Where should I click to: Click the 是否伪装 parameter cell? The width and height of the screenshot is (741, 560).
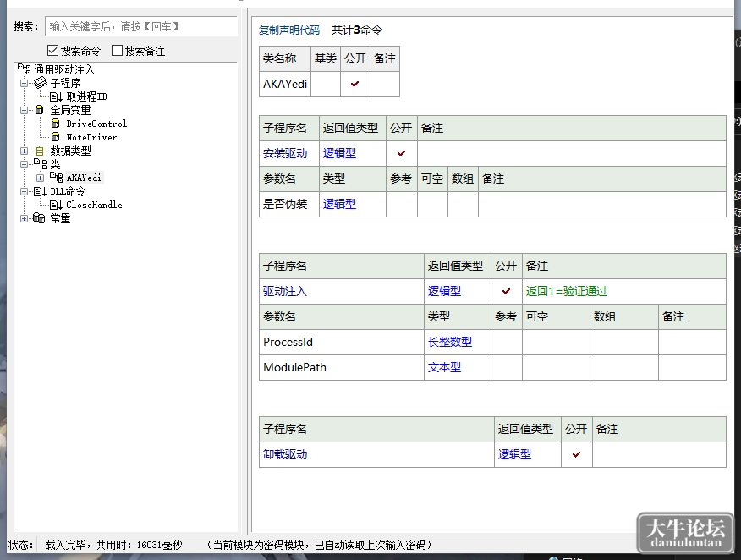point(289,204)
